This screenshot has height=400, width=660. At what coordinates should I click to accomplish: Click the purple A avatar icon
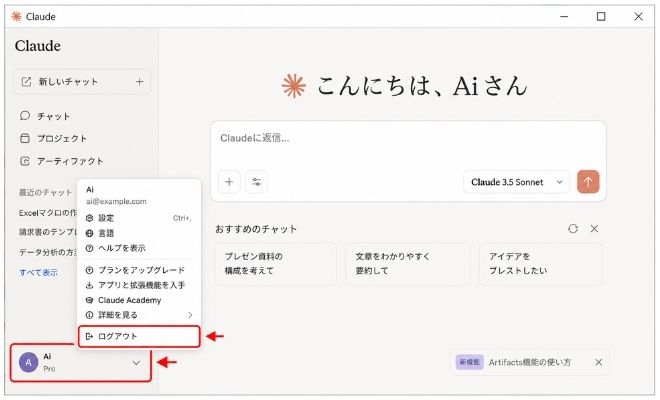tap(29, 363)
